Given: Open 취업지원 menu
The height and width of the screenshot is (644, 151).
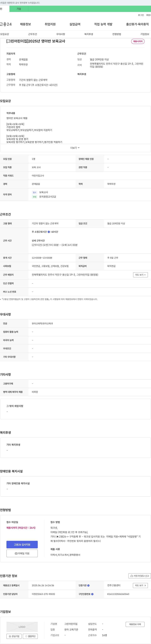Looking at the screenshot, I should coord(50,24).
